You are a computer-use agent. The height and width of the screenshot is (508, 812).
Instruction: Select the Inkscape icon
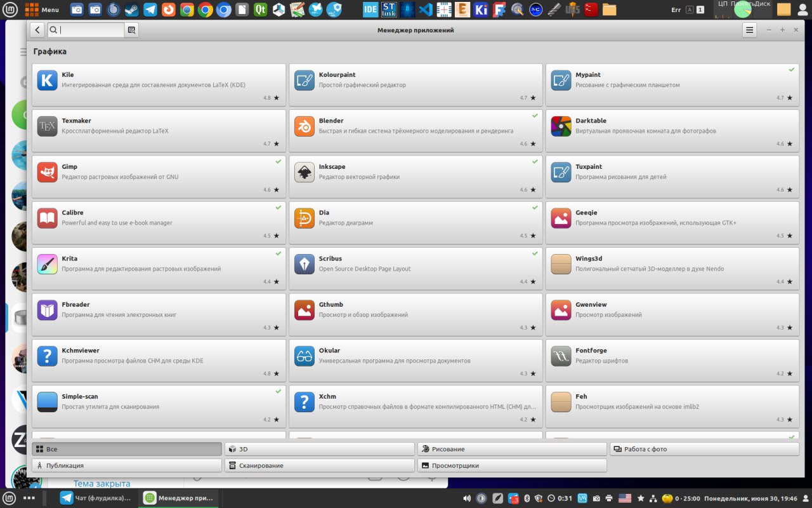point(304,172)
